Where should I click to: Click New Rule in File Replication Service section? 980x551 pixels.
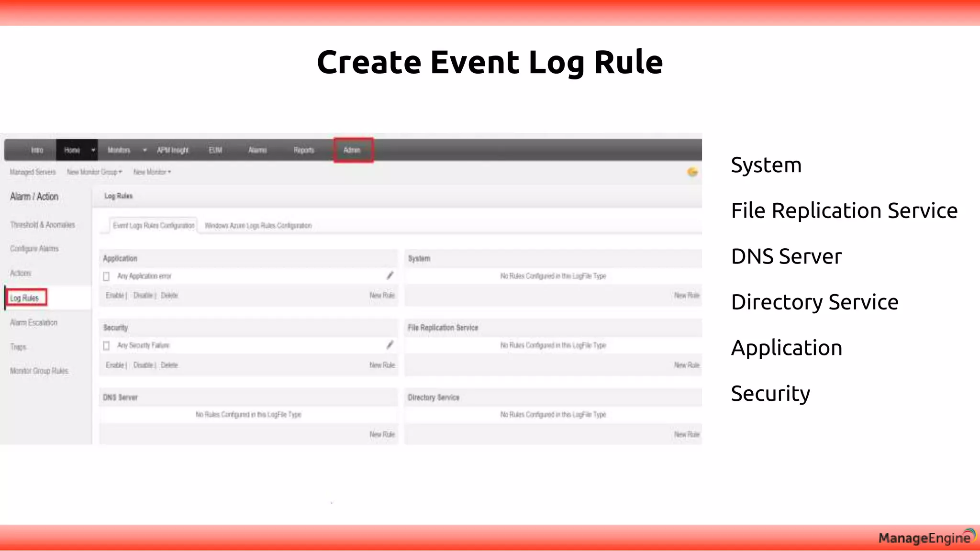pyautogui.click(x=687, y=365)
